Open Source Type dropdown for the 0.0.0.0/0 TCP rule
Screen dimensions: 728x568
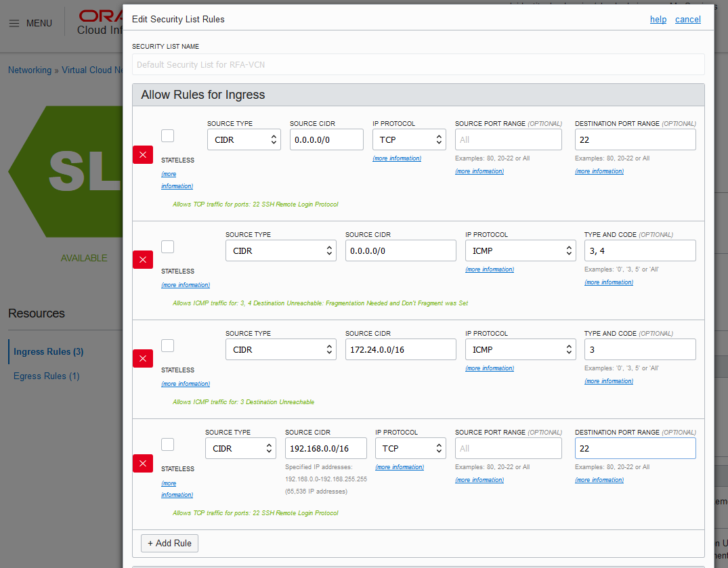[x=244, y=139]
